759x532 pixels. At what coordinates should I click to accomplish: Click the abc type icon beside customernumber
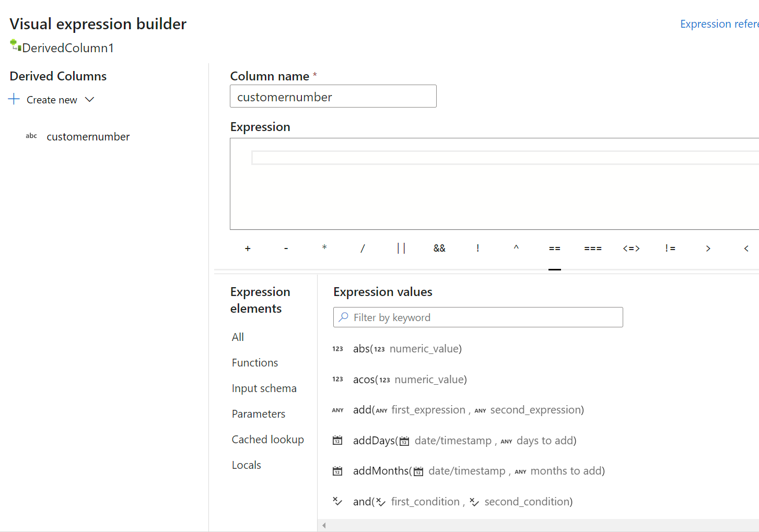(x=31, y=136)
